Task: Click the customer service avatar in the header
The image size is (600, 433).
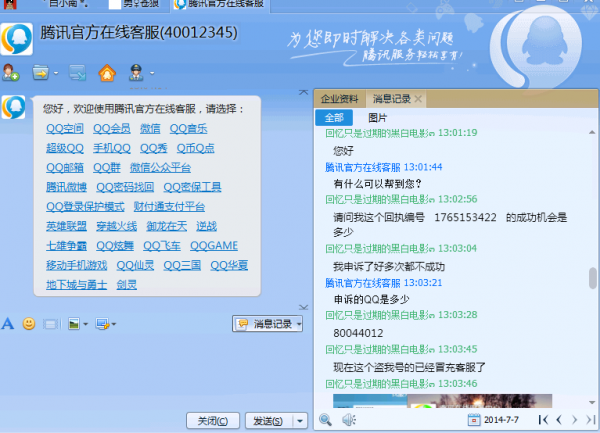Action: point(17,39)
